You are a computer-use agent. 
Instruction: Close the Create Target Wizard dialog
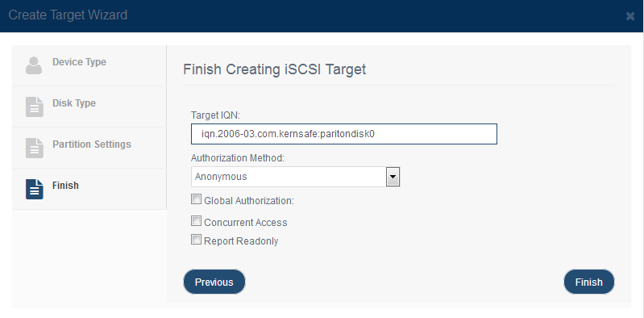(x=630, y=16)
